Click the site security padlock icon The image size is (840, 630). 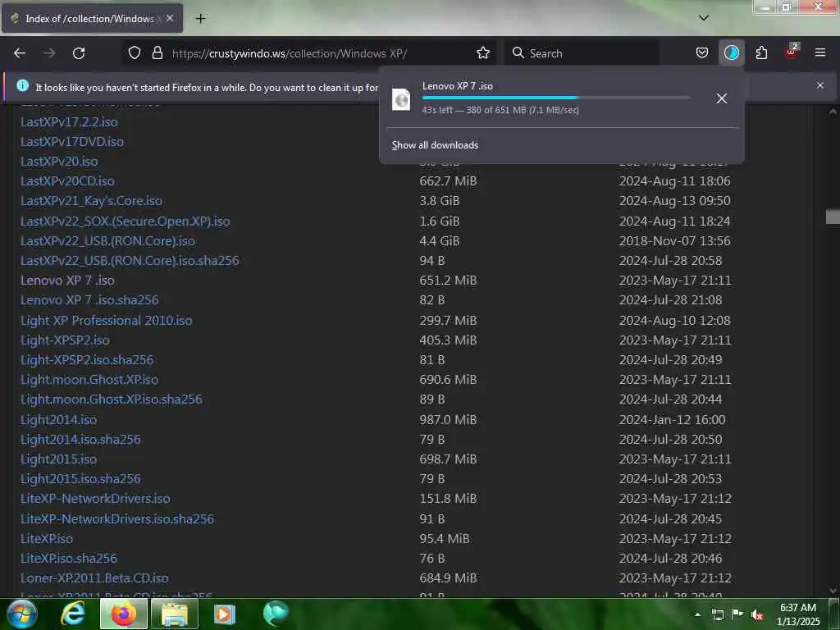pyautogui.click(x=157, y=53)
